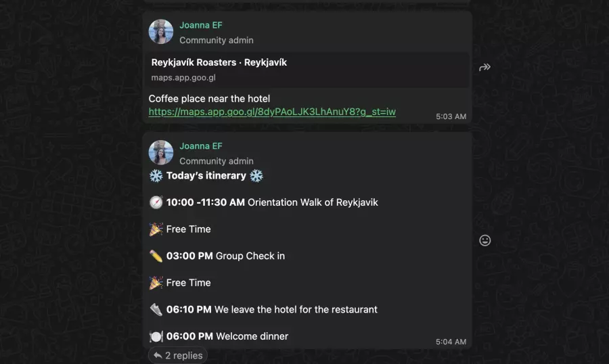Click the 5:04 AM timestamp
This screenshot has width=609, height=364.
(451, 342)
